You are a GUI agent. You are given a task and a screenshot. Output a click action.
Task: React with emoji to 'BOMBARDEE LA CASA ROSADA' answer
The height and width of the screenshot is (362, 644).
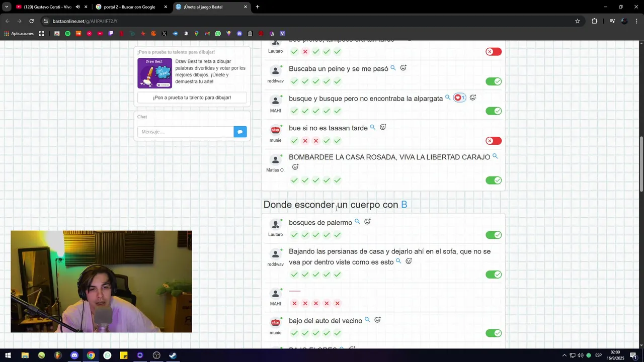point(295,167)
